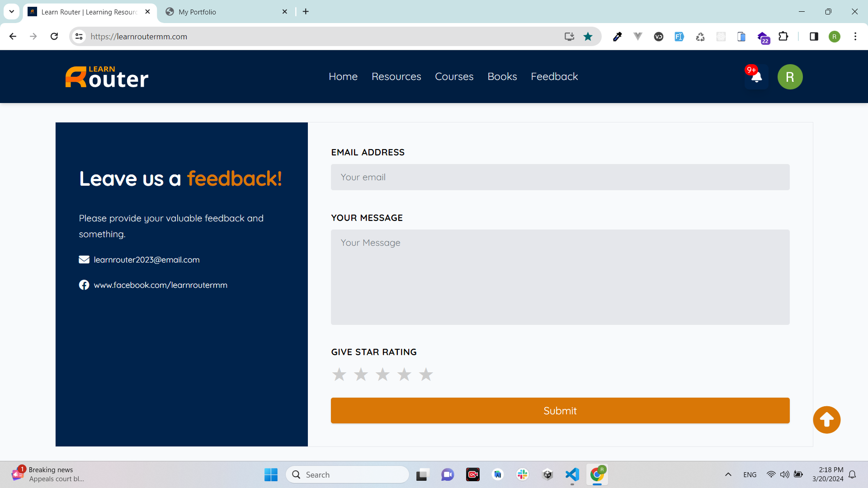The width and height of the screenshot is (868, 488).
Task: Open a new browser tab
Action: pyautogui.click(x=306, y=12)
